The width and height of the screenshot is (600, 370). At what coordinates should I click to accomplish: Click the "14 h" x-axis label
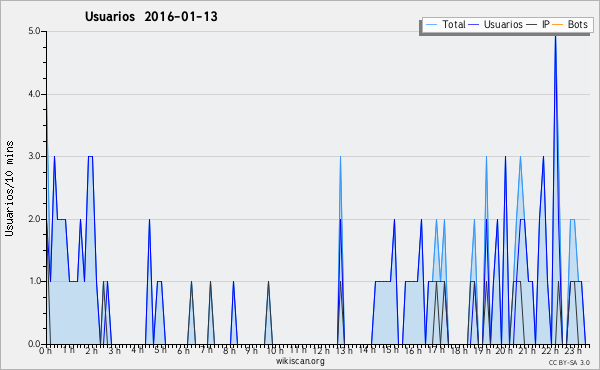click(367, 350)
